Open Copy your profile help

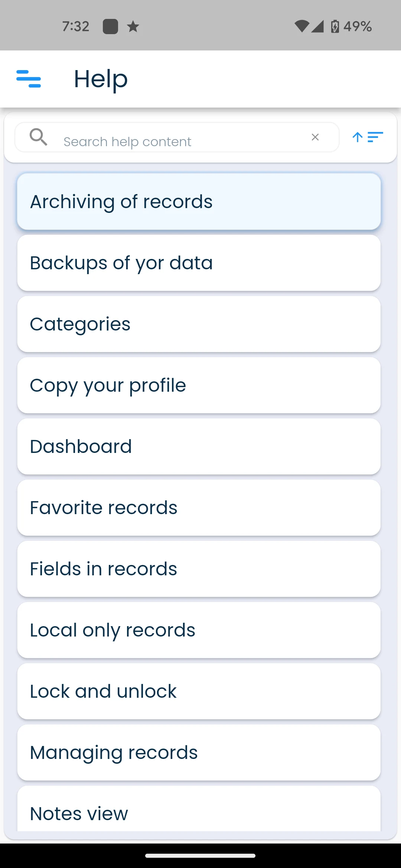(x=199, y=385)
